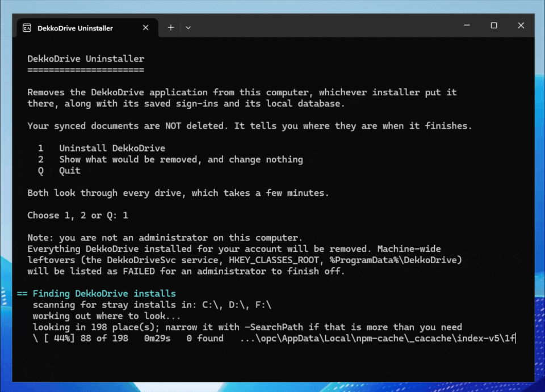This screenshot has width=545, height=392.
Task: Click the 'Finding DekkoDrive installs' section header
Action: click(x=97, y=294)
